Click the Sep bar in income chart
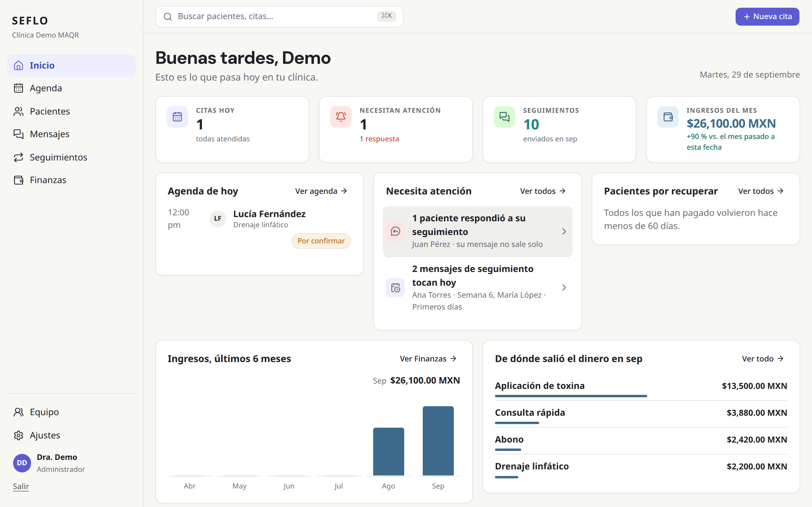 click(x=438, y=440)
